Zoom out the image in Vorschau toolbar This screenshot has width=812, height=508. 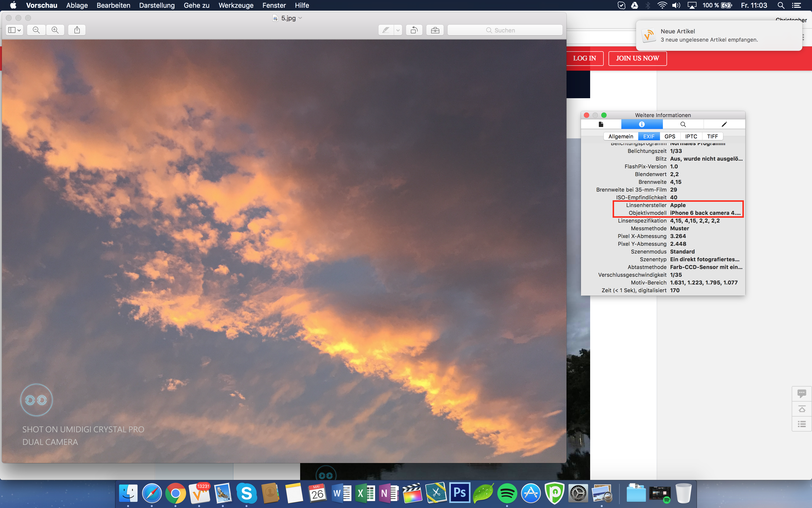click(36, 30)
